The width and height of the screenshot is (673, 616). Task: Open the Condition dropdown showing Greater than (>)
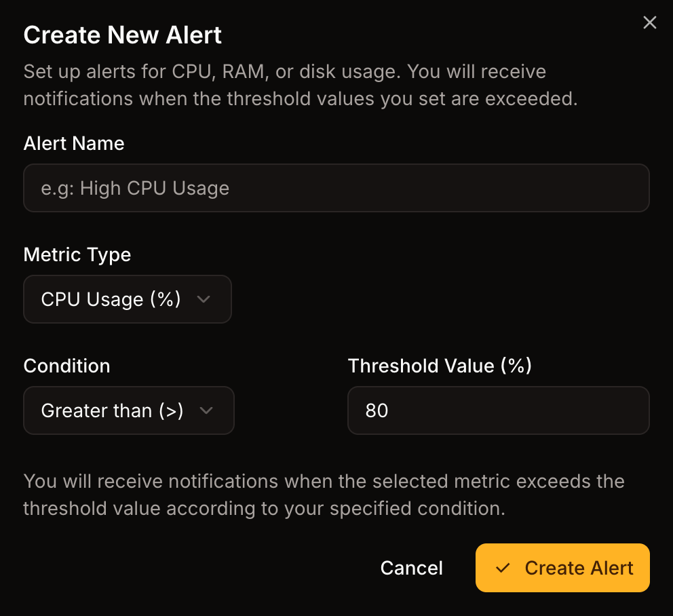point(129,410)
